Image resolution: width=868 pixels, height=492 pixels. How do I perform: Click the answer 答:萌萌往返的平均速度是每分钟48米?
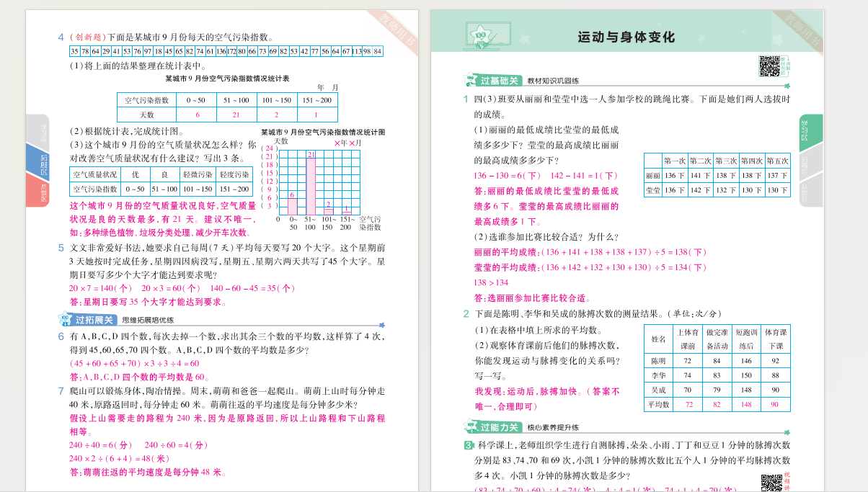[x=148, y=473]
